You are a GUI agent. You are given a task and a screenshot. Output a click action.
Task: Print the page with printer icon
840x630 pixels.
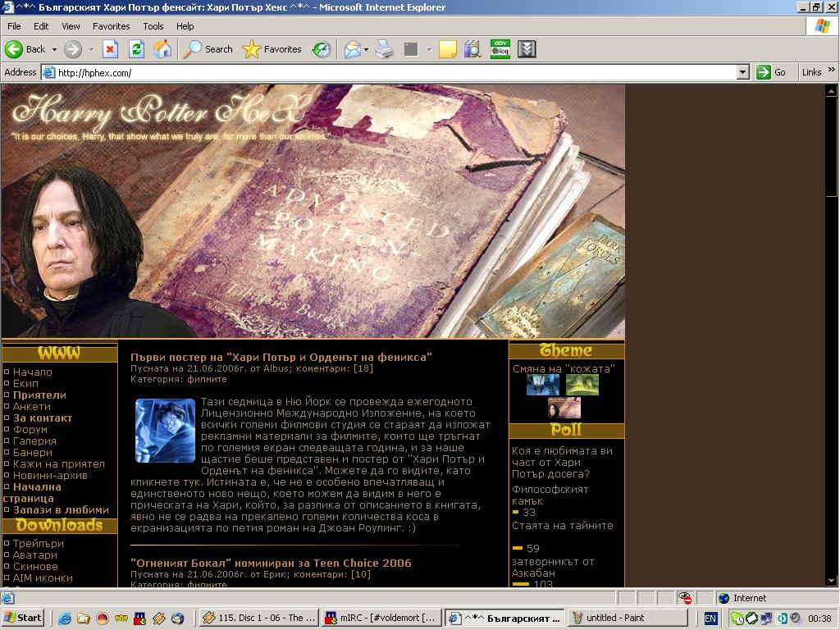[385, 49]
